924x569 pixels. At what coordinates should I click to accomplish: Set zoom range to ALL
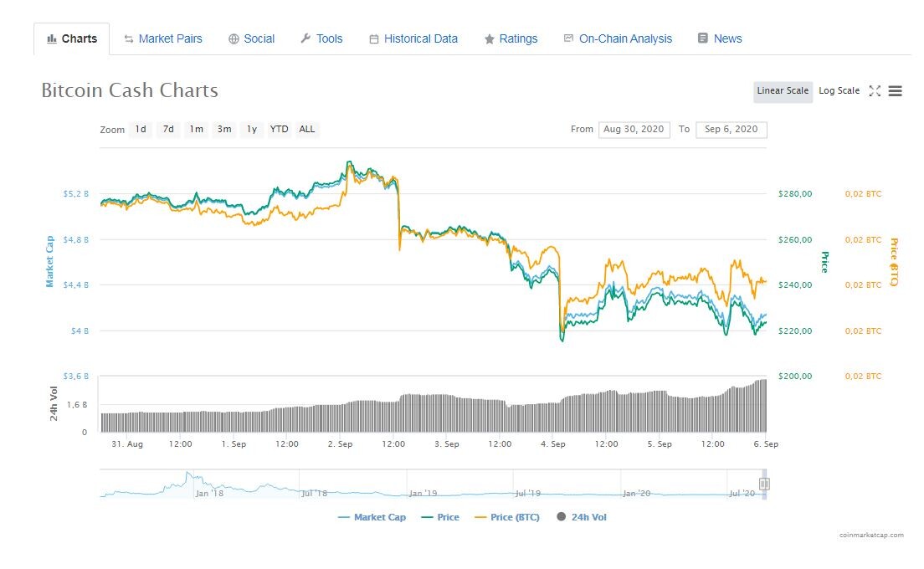(307, 130)
